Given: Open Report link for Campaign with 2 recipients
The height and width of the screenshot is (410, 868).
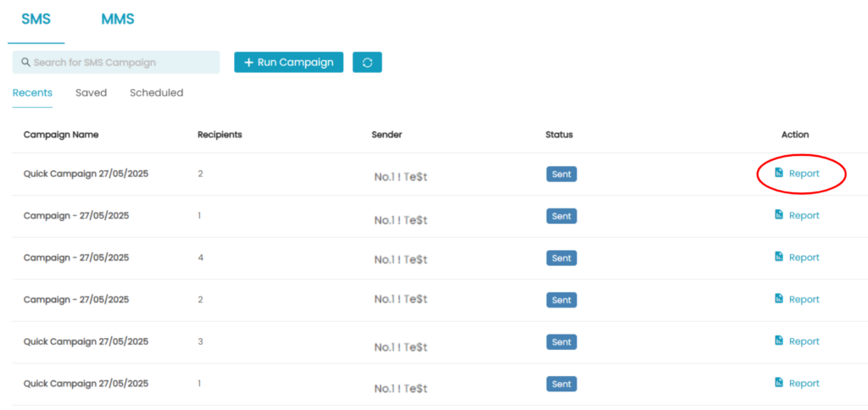Looking at the screenshot, I should pos(797,299).
